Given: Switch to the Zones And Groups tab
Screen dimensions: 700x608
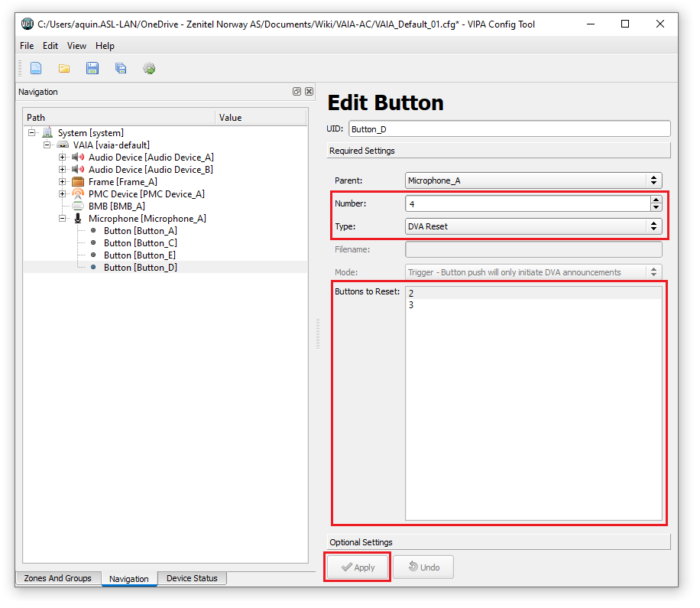Looking at the screenshot, I should pyautogui.click(x=57, y=579).
